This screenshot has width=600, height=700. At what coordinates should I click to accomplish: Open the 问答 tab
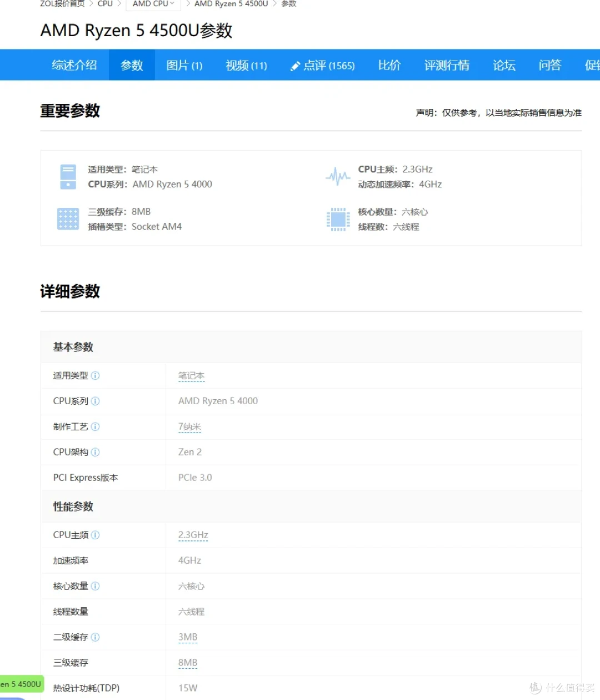[550, 65]
